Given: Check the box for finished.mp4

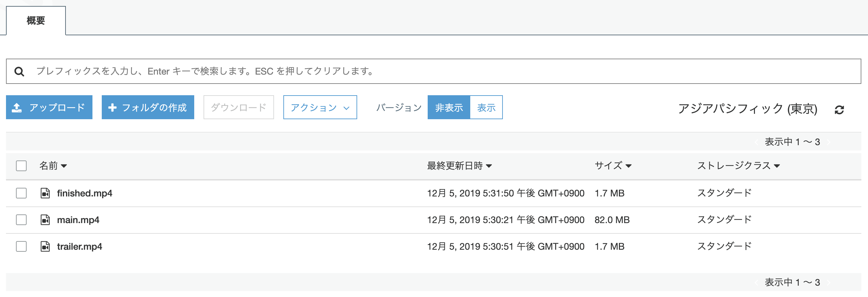Looking at the screenshot, I should pos(21,193).
